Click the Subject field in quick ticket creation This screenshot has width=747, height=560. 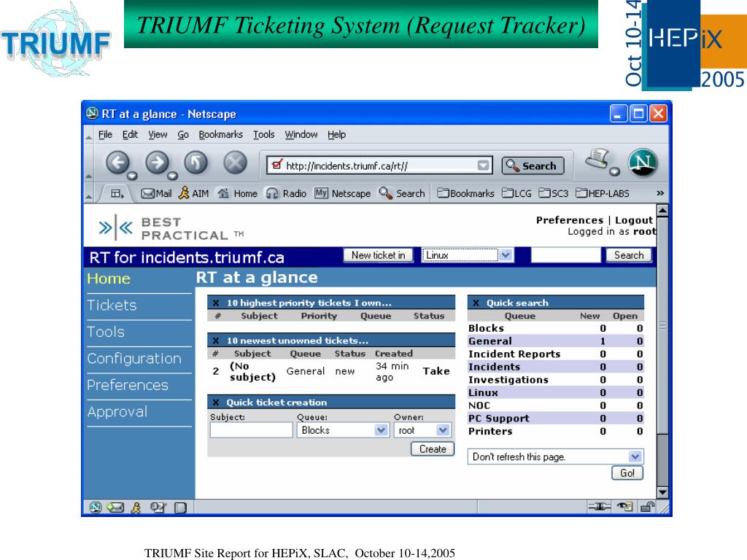pyautogui.click(x=252, y=430)
